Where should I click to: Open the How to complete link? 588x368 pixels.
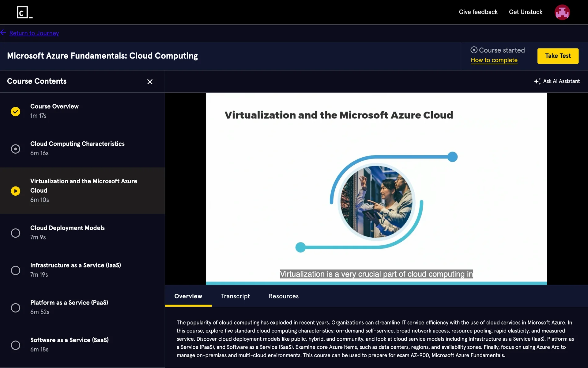tap(494, 60)
